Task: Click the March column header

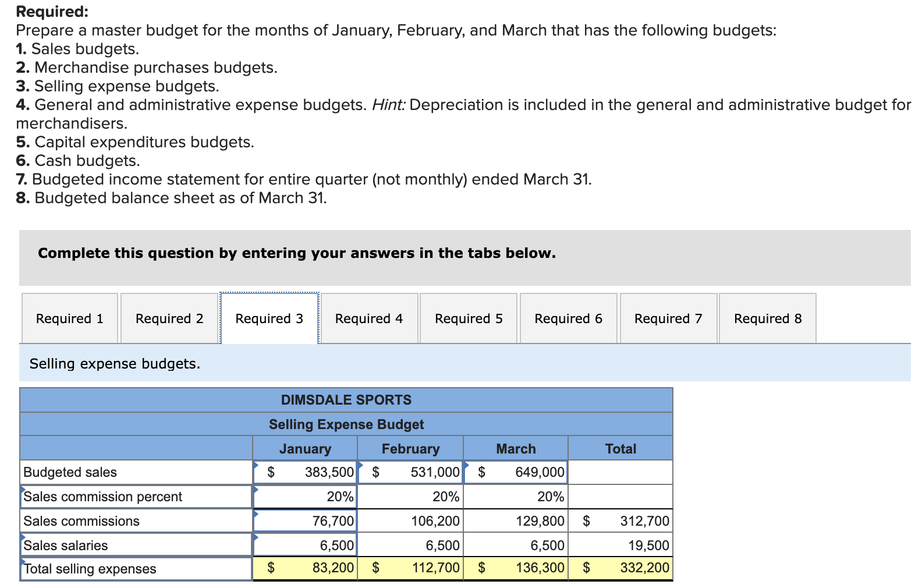Action: pyautogui.click(x=516, y=449)
